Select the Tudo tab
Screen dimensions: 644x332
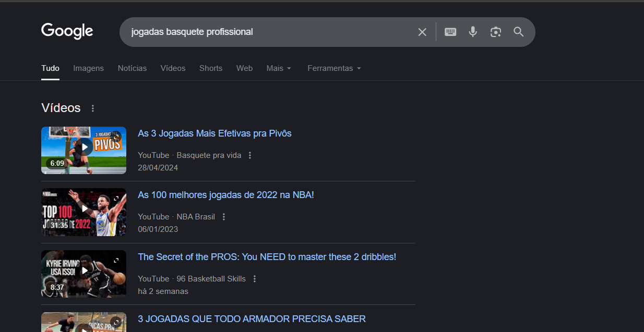tap(50, 68)
